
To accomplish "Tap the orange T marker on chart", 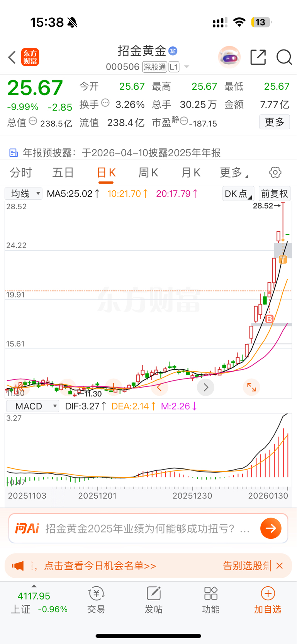I will [x=283, y=259].
